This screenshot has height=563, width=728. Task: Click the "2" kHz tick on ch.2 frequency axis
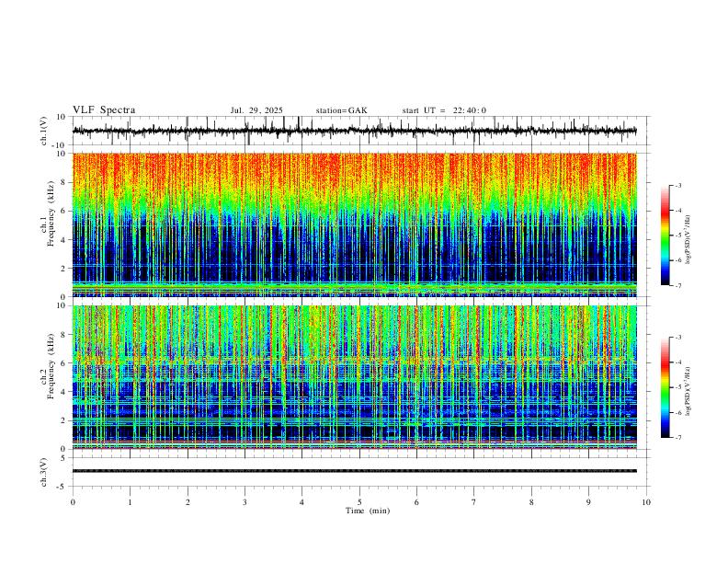point(63,420)
